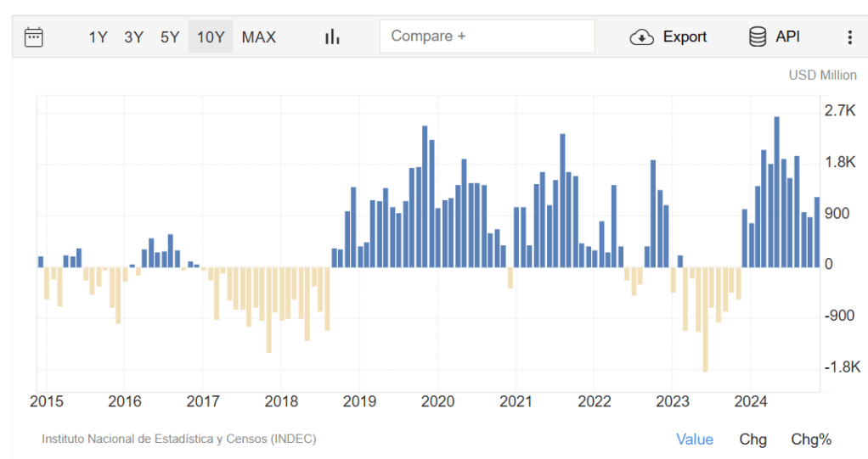This screenshot has height=459, width=868.
Task: Open the API link text
Action: pyautogui.click(x=787, y=36)
